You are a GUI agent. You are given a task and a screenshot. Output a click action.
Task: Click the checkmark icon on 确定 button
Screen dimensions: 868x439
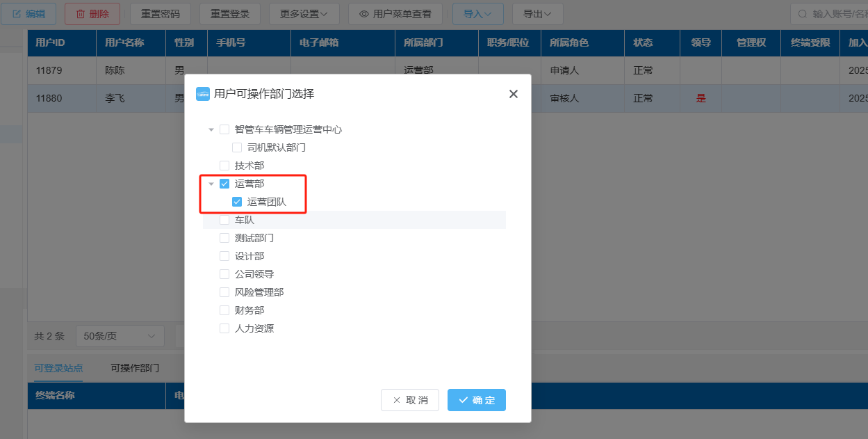tap(464, 400)
